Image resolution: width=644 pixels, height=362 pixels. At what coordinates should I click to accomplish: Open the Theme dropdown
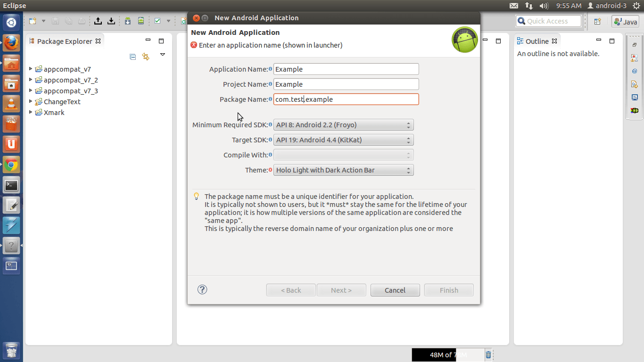pos(344,170)
